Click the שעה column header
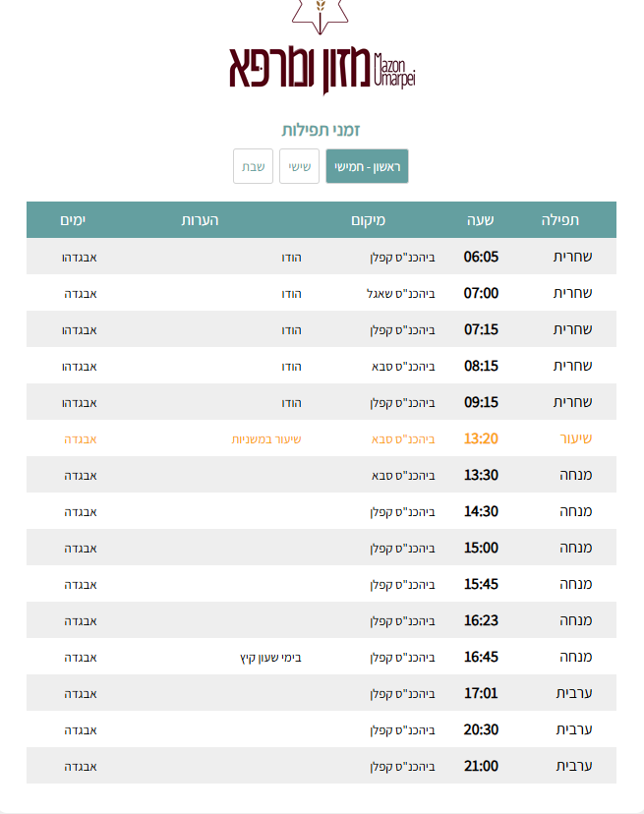 coord(480,220)
